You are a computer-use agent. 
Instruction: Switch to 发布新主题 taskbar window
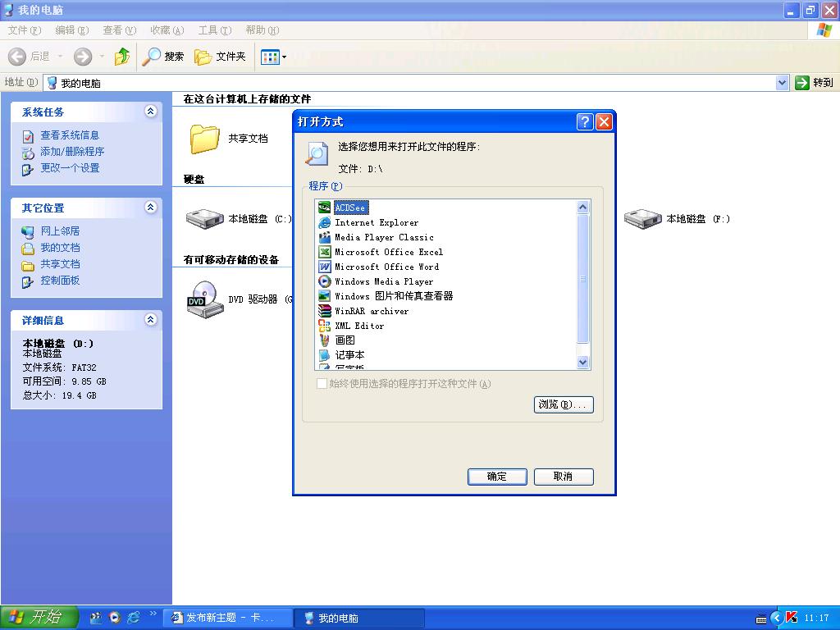[x=227, y=618]
